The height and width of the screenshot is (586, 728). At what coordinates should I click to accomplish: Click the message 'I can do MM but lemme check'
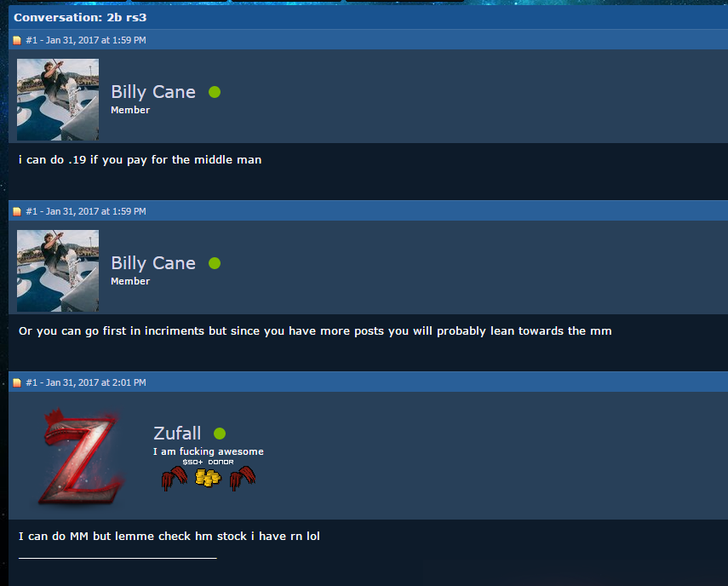(x=169, y=537)
